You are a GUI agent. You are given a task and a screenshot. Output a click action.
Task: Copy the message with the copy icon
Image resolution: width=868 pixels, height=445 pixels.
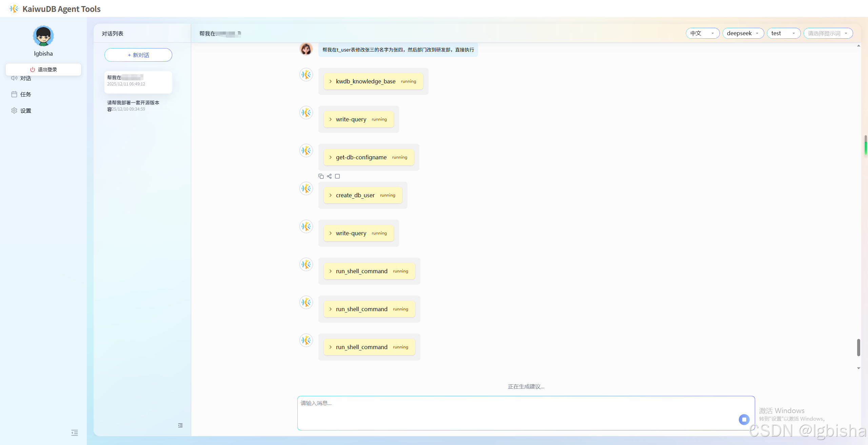click(321, 176)
